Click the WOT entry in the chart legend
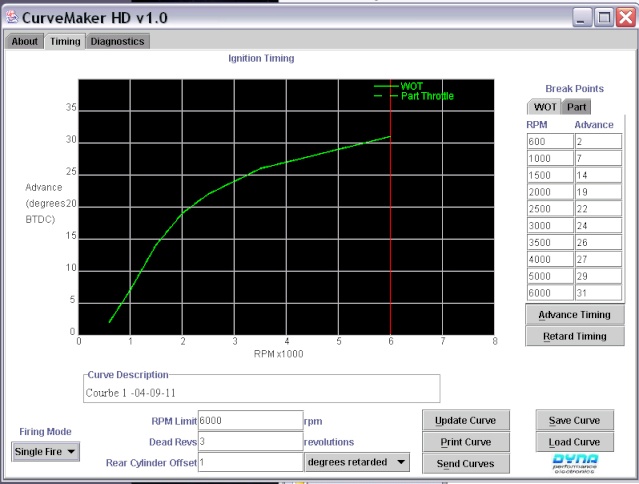This screenshot has height=484, width=639. click(x=399, y=86)
